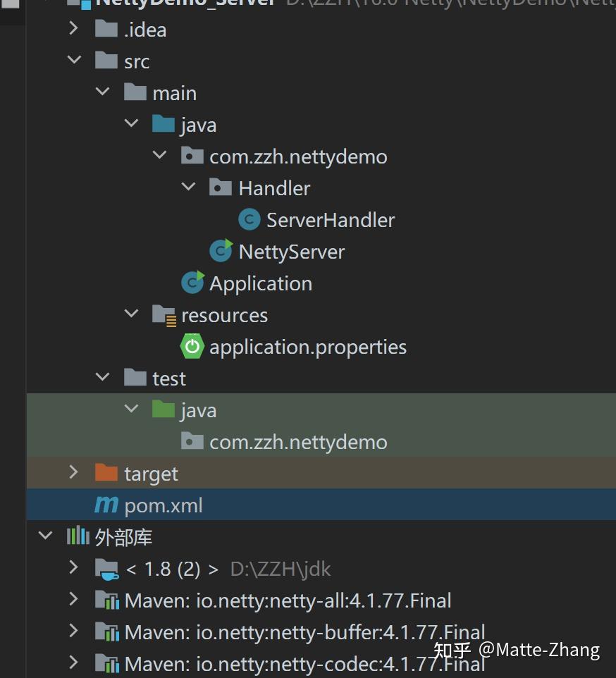Select the NettyServer class name

(x=292, y=252)
